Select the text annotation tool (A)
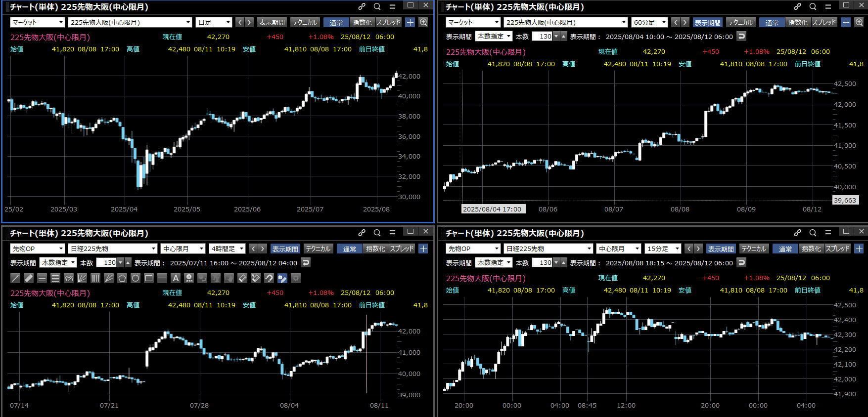Image resolution: width=868 pixels, height=417 pixels. (x=176, y=278)
